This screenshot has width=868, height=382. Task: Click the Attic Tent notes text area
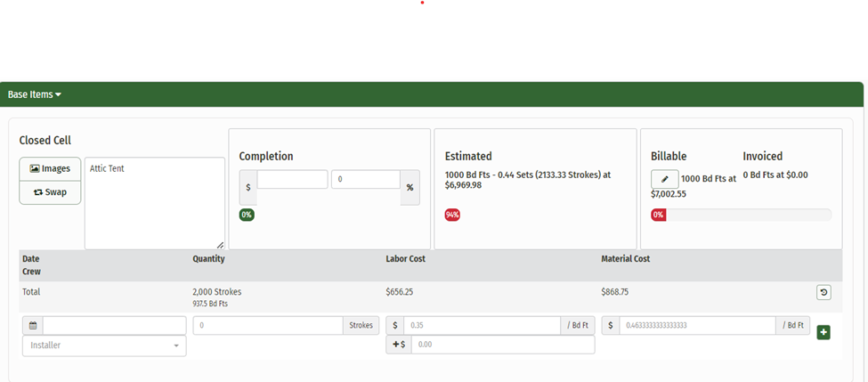tap(154, 203)
